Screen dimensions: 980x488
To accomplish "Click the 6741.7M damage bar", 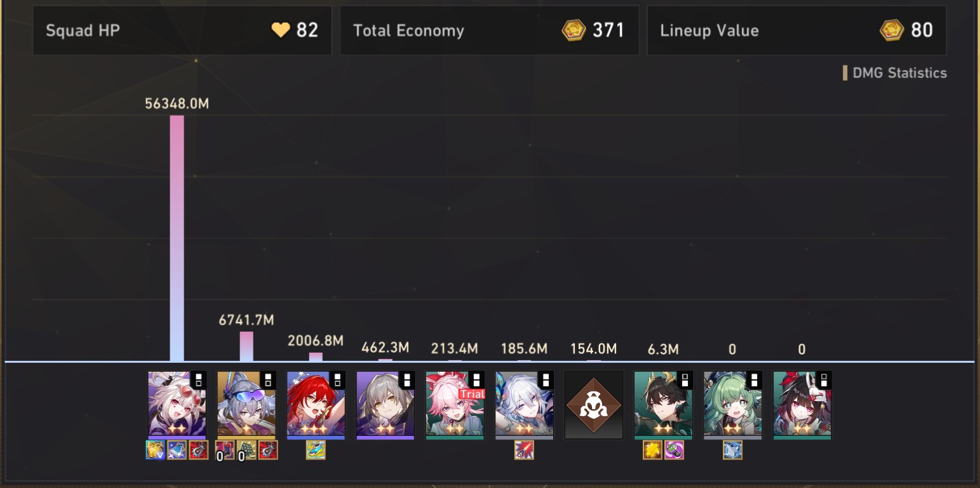I will pyautogui.click(x=246, y=346).
